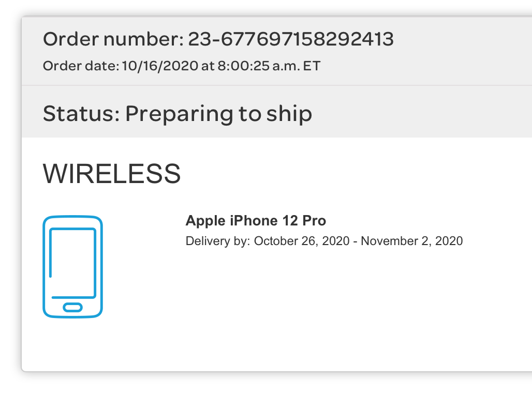The height and width of the screenshot is (394, 532).
Task: Click the November 2, 2020 delivery date
Action: click(x=412, y=241)
